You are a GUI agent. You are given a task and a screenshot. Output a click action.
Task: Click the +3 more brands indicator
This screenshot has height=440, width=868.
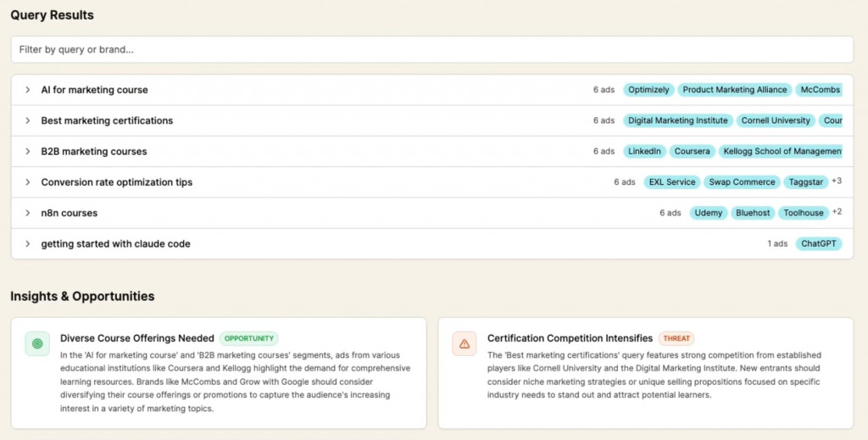[x=837, y=181]
